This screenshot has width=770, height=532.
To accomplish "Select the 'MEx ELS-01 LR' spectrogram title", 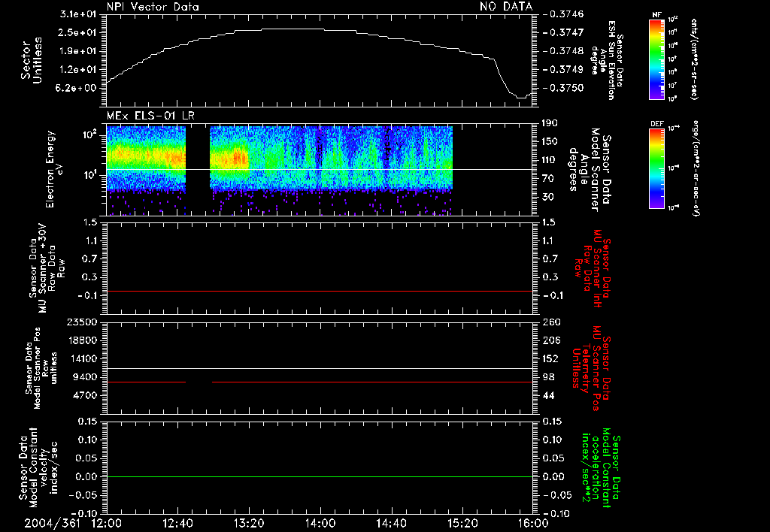I will click(150, 116).
